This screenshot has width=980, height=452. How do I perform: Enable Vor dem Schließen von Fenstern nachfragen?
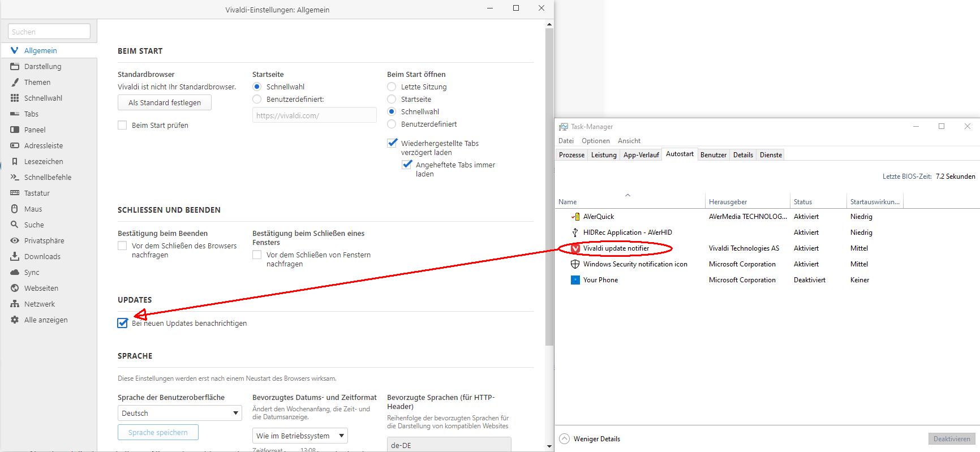pos(257,255)
